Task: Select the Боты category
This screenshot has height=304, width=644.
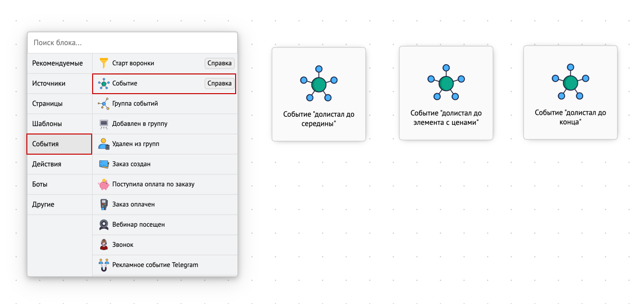Action: pos(40,184)
